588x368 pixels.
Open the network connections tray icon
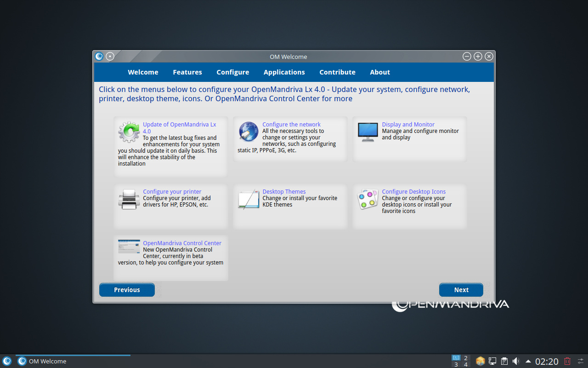point(492,361)
